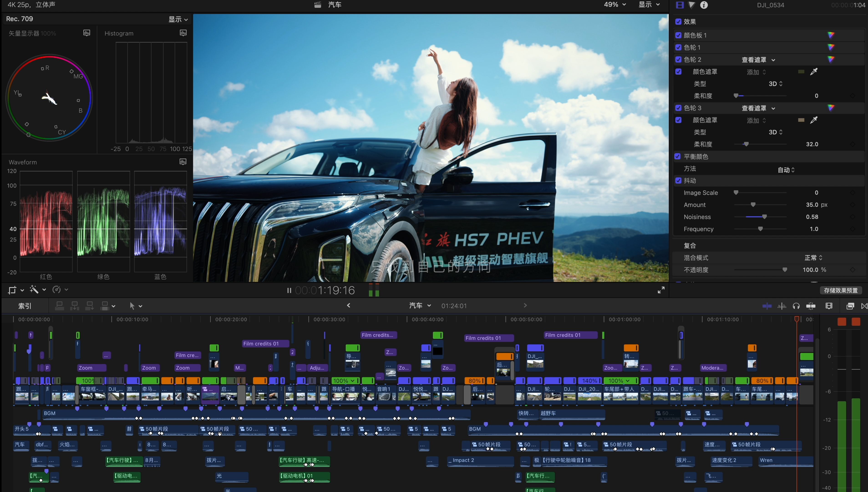Image resolution: width=868 pixels, height=492 pixels.
Task: Toggle the 效果 checkbox
Action: (678, 22)
